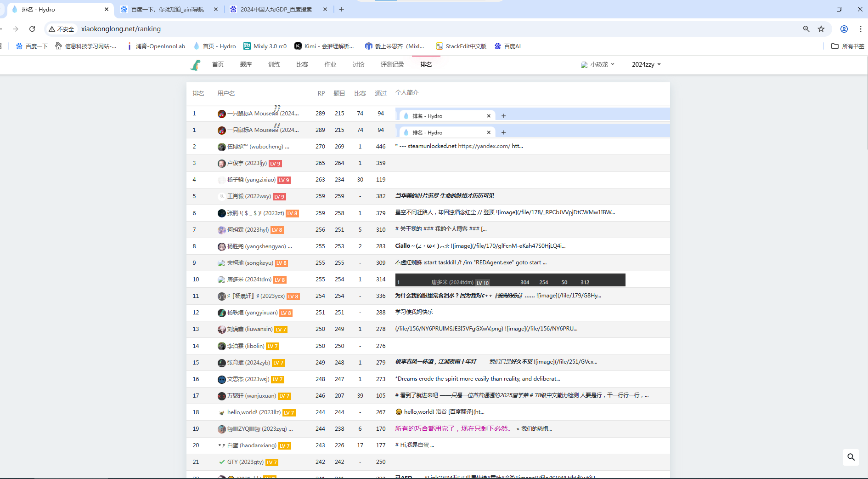The image size is (868, 479).
Task: Open the 评测记录 navigation tab
Action: pos(392,64)
